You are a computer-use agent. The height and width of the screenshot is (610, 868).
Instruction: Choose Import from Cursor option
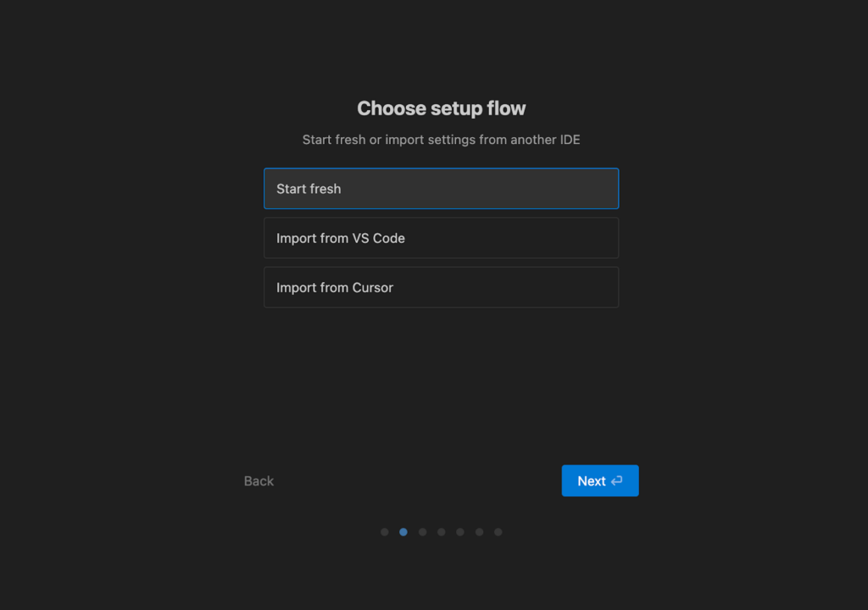click(x=441, y=287)
